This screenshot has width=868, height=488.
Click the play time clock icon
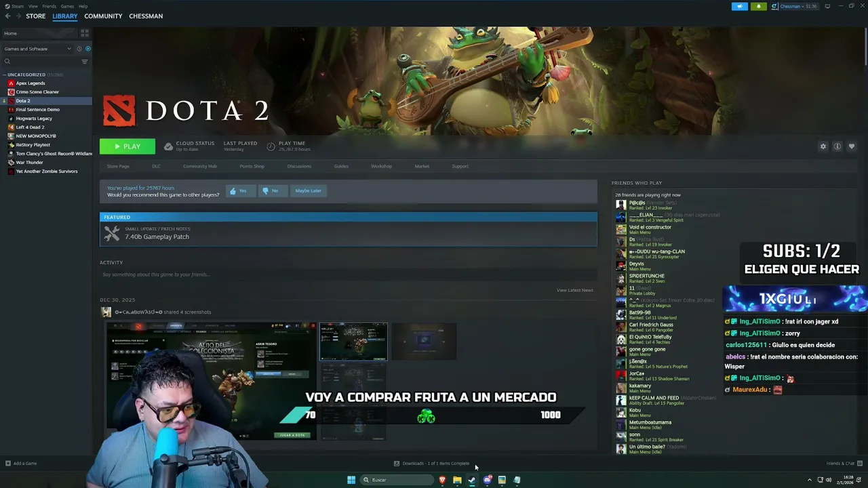(271, 146)
